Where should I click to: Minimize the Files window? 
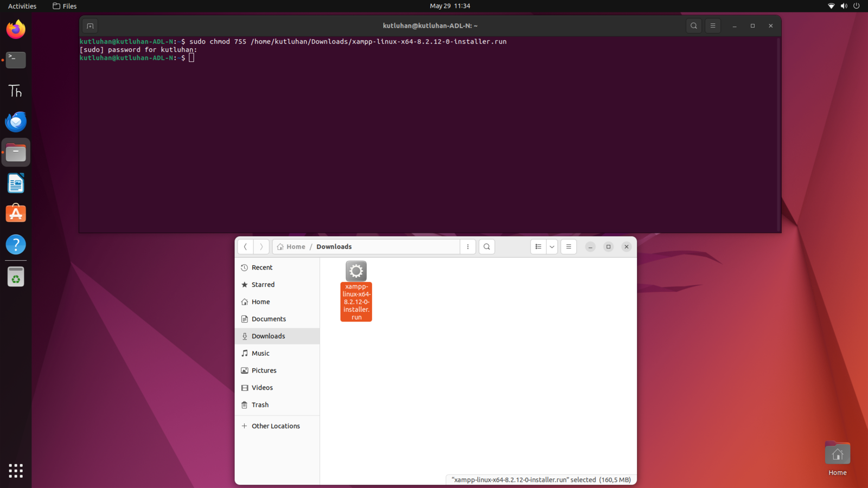[590, 247]
